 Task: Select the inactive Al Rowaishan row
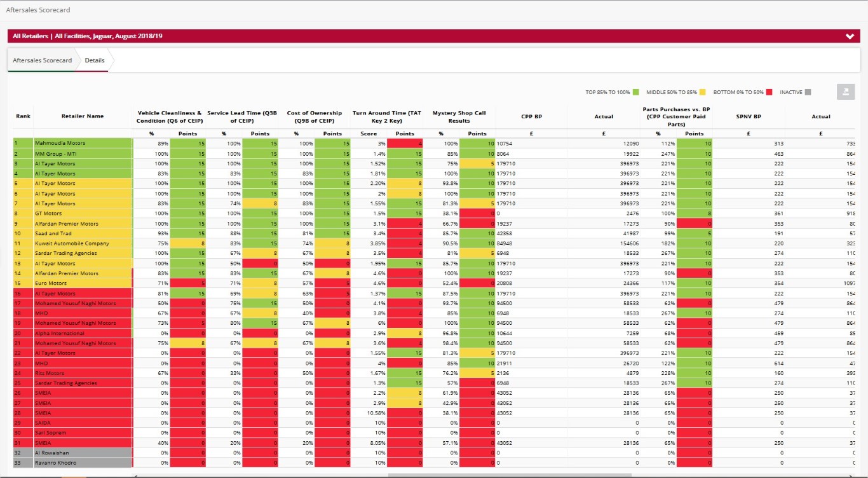(x=52, y=453)
